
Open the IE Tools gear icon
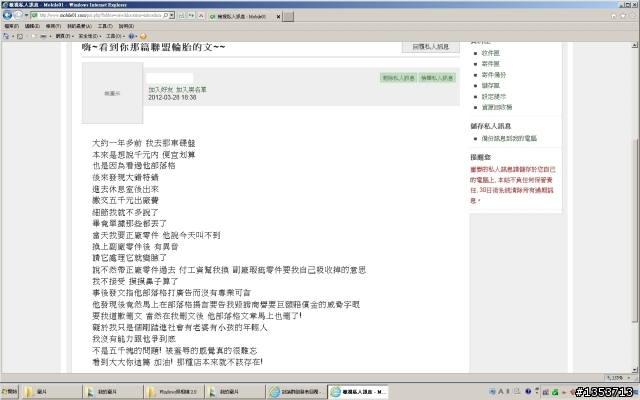pyautogui.click(x=633, y=16)
